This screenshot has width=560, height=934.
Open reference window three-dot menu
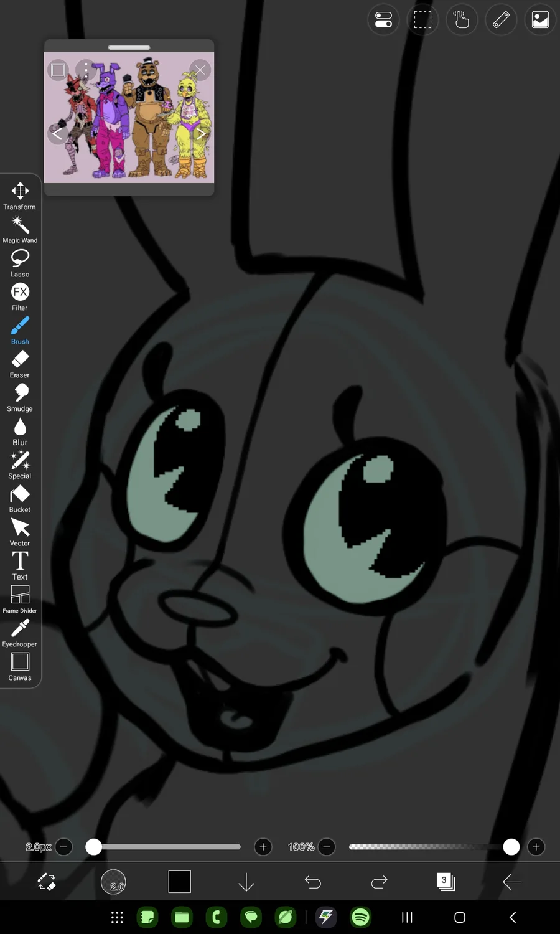click(86, 70)
